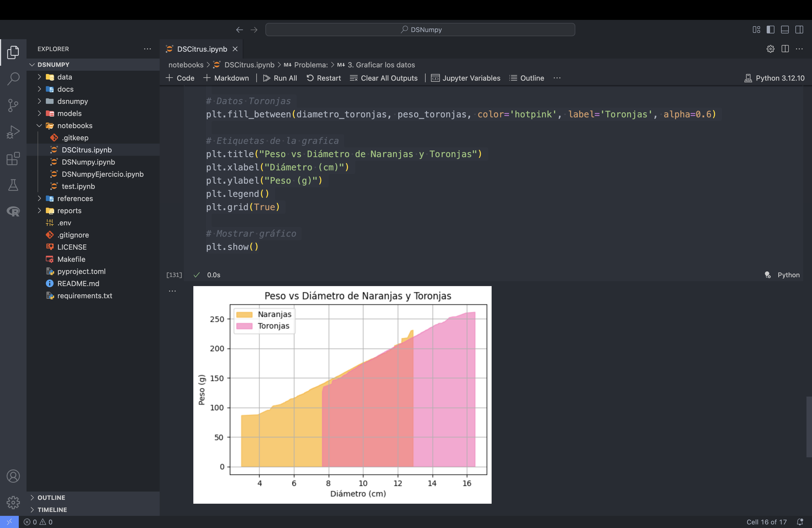Go back with the left arrow
Image resolution: width=812 pixels, height=528 pixels.
pyautogui.click(x=239, y=30)
